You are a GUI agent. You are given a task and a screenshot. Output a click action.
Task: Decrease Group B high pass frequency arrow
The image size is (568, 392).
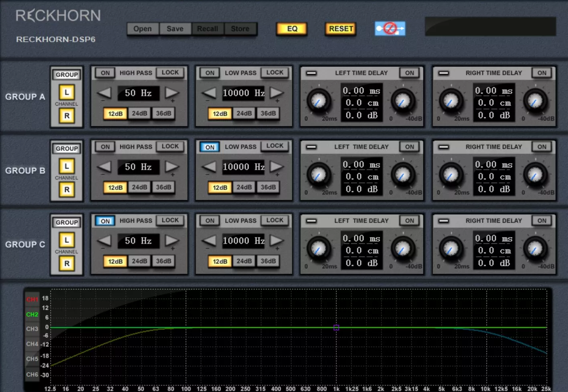click(x=104, y=167)
